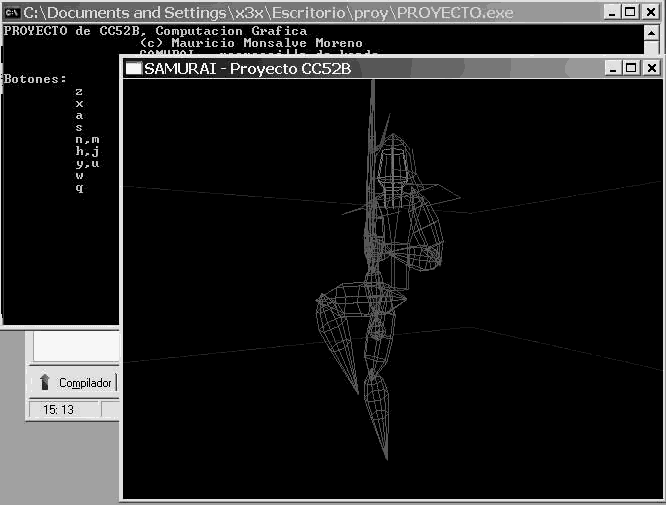Click the console scrollbar's up arrow

[651, 31]
